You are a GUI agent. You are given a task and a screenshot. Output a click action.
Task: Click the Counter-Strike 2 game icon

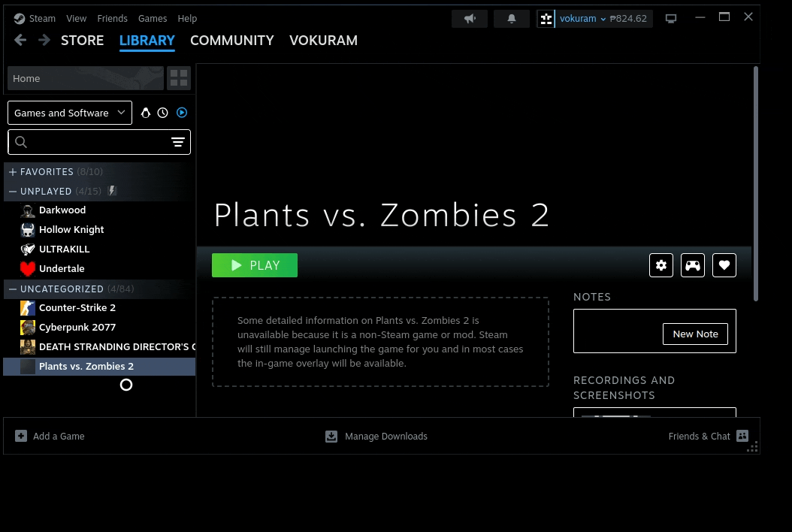pos(28,307)
